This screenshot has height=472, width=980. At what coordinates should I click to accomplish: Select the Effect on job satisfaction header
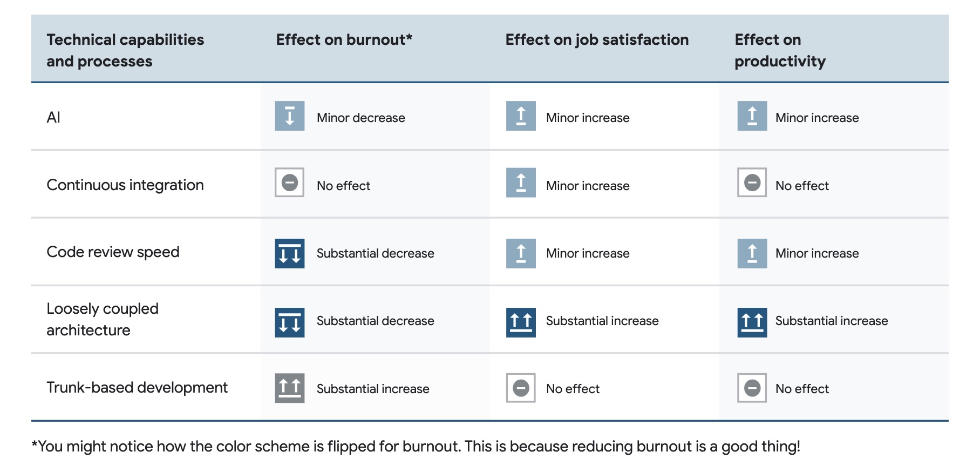tap(597, 40)
